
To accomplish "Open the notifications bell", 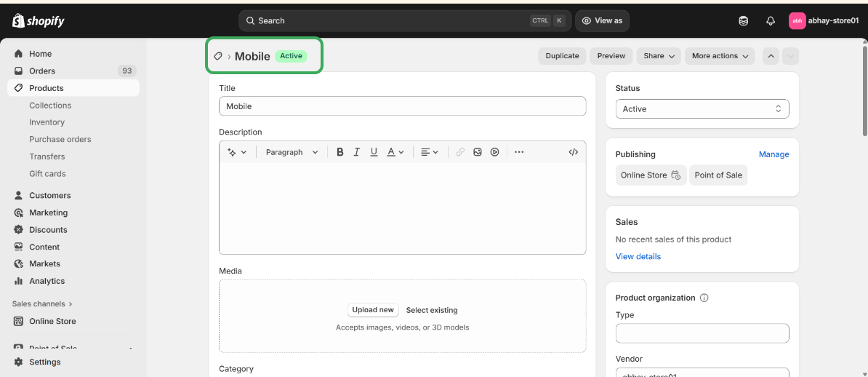I will (x=771, y=21).
